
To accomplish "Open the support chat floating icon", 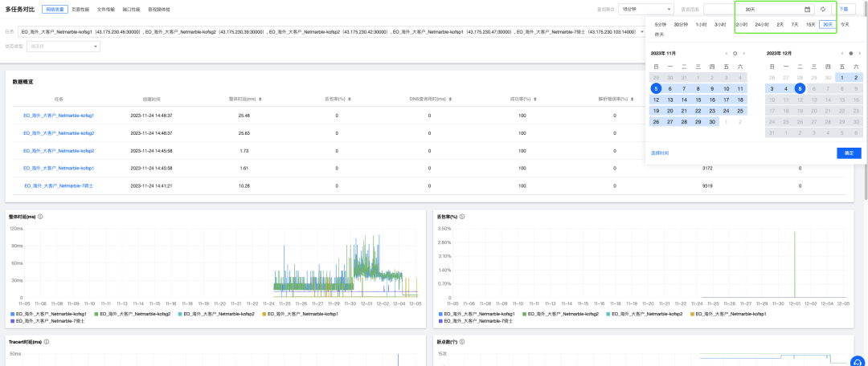I will (858, 360).
